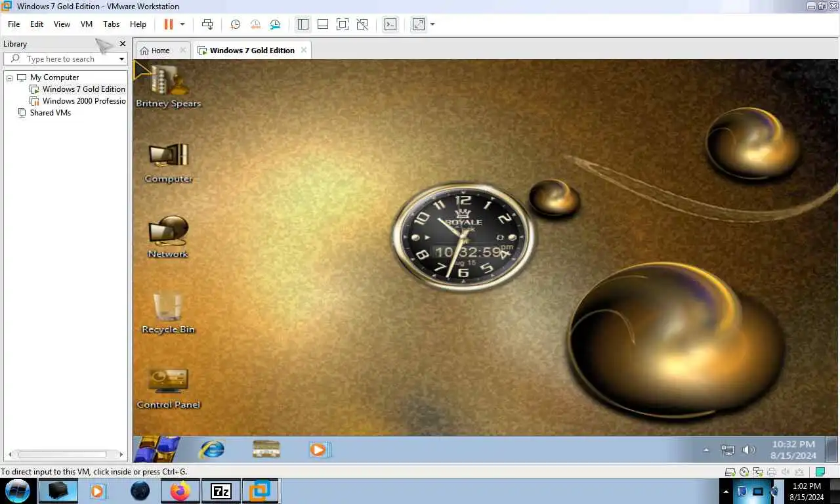Toggle the console view toolbar button

click(390, 24)
